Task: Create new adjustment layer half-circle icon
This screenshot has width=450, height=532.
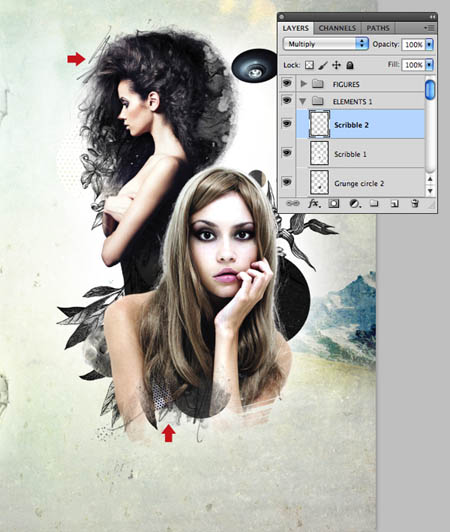Action: [x=355, y=204]
